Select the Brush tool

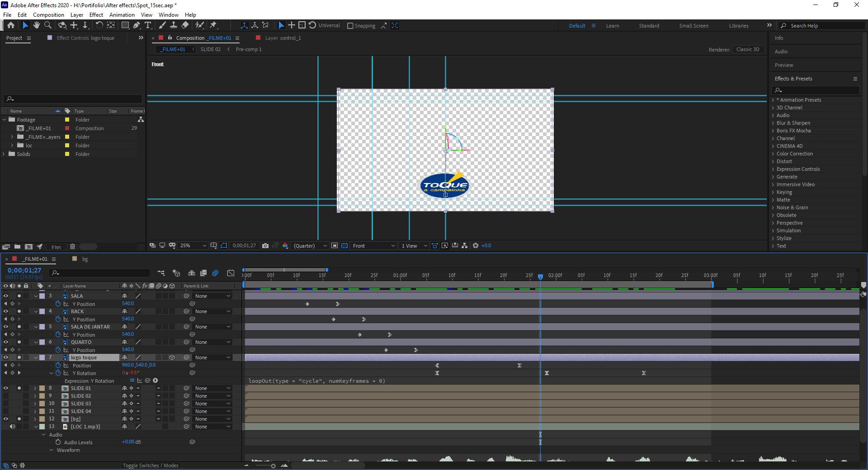162,25
